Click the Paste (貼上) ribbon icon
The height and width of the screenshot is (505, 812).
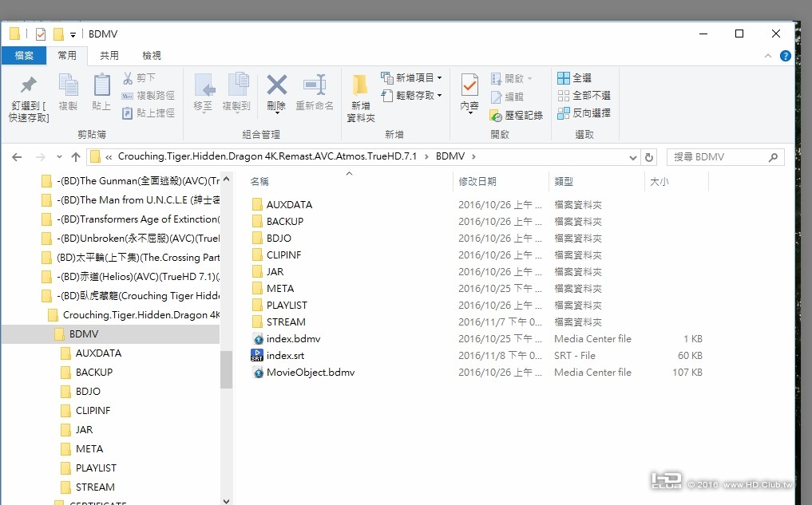pyautogui.click(x=101, y=85)
